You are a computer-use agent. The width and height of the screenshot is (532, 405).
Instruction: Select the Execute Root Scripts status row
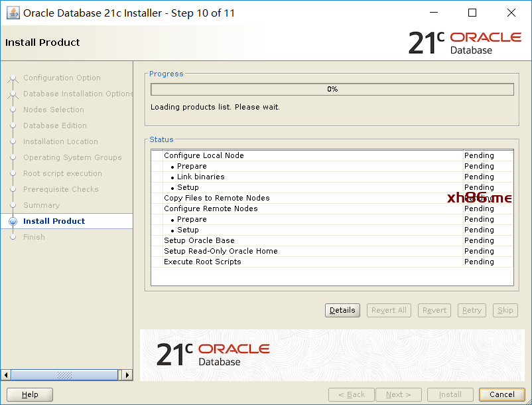(x=202, y=262)
